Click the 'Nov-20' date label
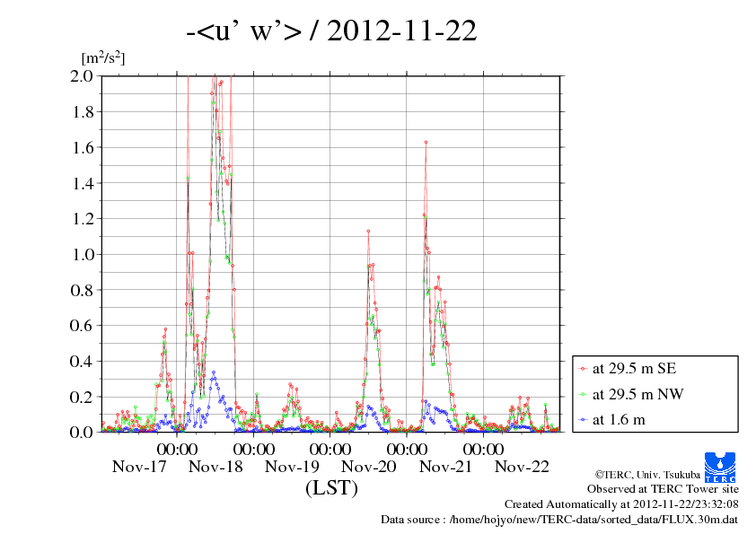 369,467
